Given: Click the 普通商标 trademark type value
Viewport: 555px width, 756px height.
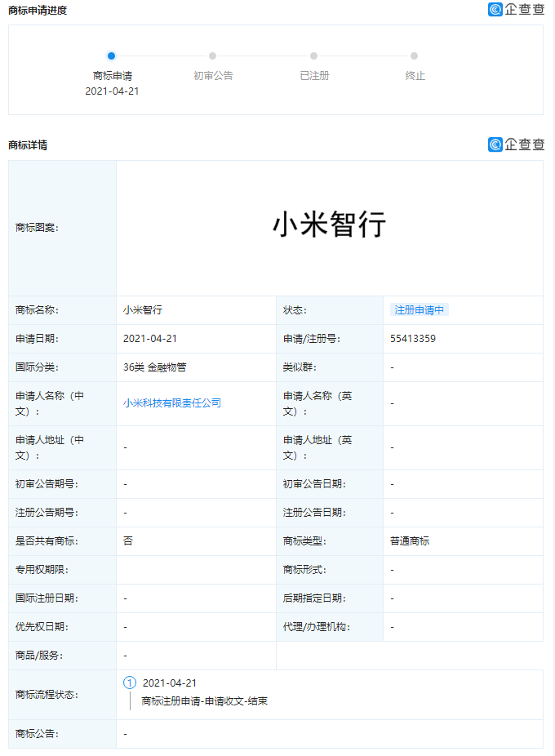Looking at the screenshot, I should (x=410, y=541).
